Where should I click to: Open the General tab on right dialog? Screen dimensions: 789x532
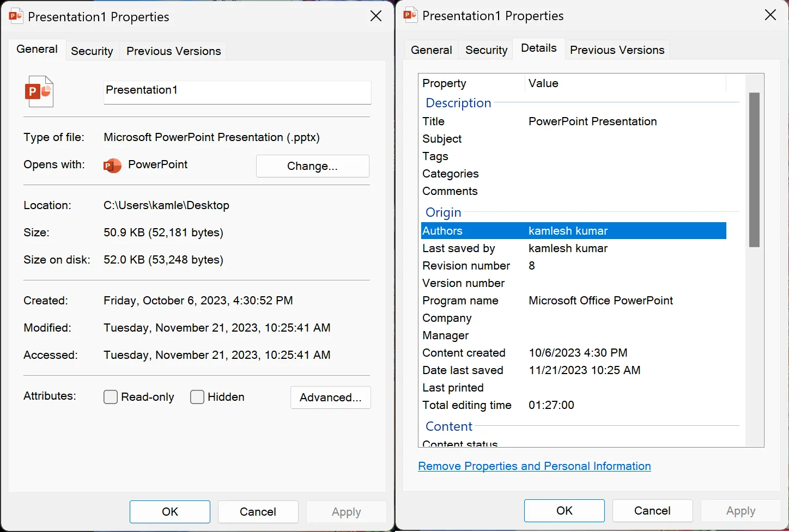click(430, 50)
